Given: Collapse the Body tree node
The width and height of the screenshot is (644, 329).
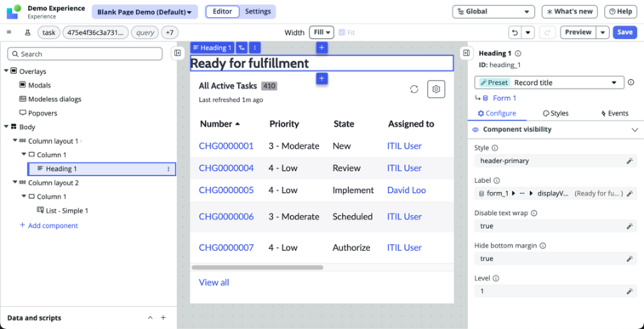Looking at the screenshot, I should point(6,127).
